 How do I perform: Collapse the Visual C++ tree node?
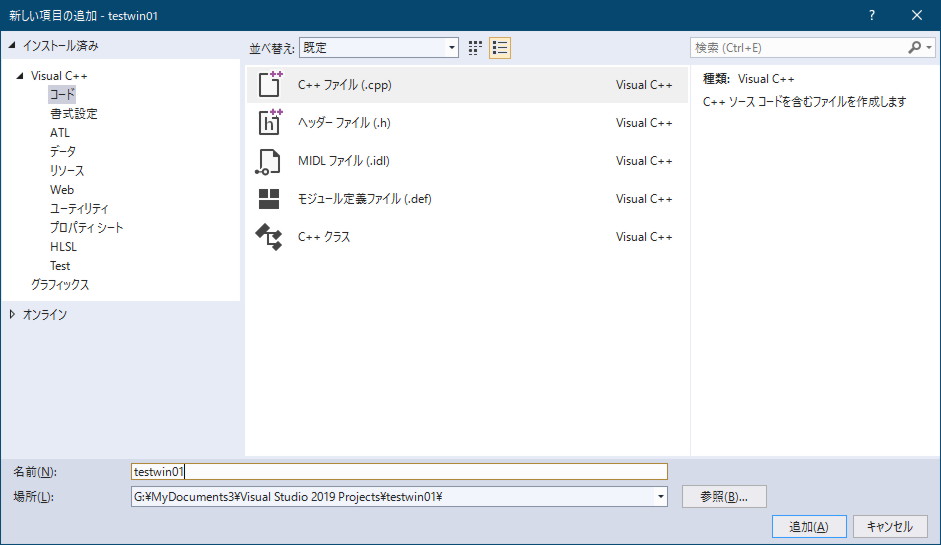[x=20, y=76]
